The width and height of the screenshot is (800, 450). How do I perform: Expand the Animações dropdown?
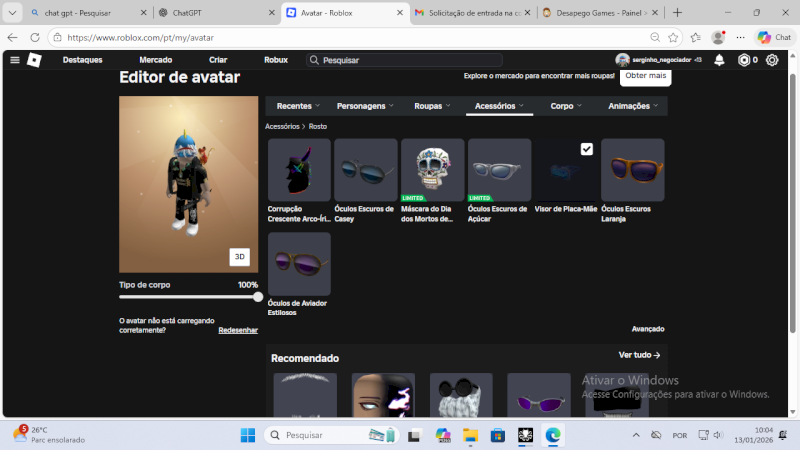pyautogui.click(x=634, y=105)
